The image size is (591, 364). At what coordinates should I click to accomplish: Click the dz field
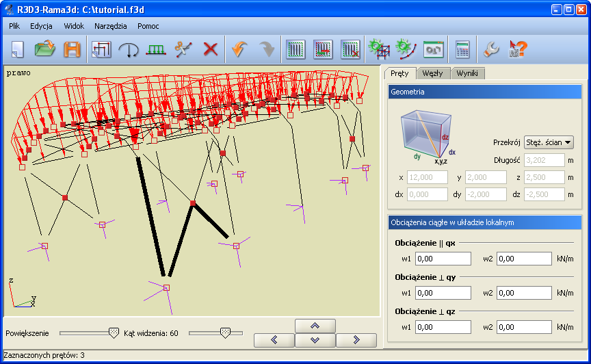pyautogui.click(x=544, y=194)
